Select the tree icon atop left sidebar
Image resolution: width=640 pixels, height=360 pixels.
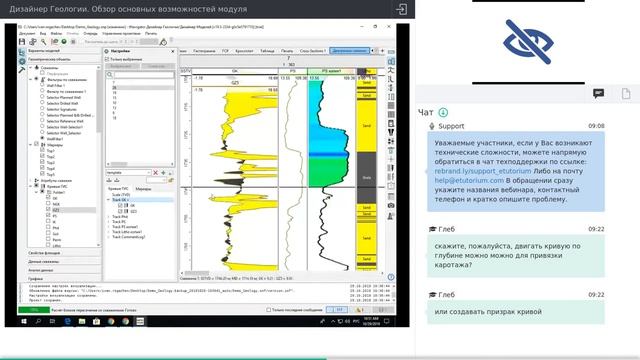tap(22, 52)
